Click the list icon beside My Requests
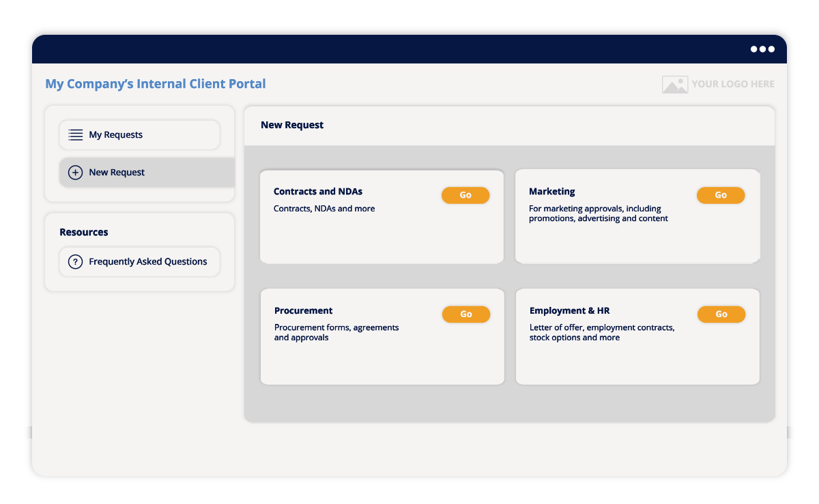This screenshot has width=819, height=504. pyautogui.click(x=75, y=134)
